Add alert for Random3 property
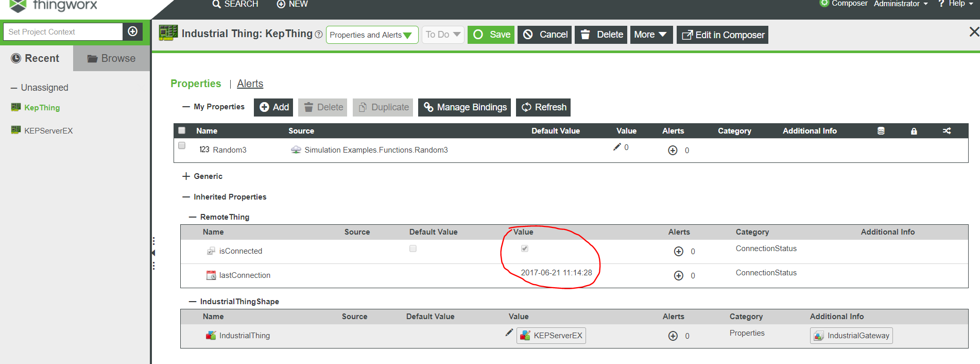Viewport: 980px width, 364px height. coord(673,151)
